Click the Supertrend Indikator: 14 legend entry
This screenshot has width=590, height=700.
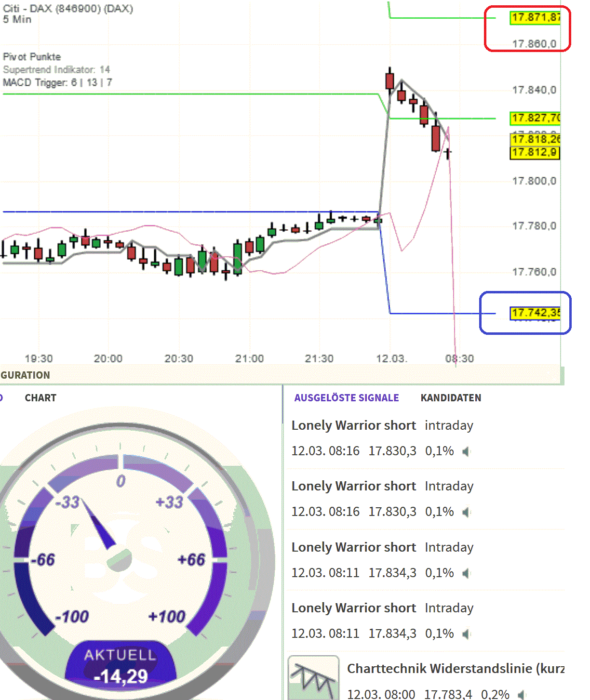56,69
